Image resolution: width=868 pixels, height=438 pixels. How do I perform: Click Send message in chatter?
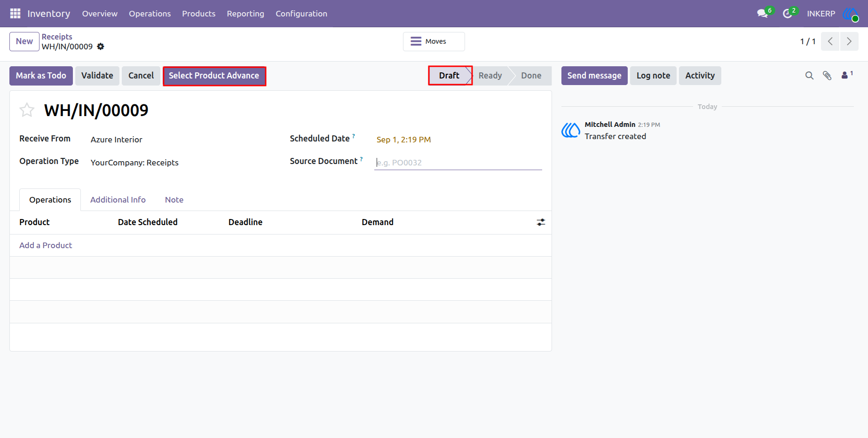[594, 76]
